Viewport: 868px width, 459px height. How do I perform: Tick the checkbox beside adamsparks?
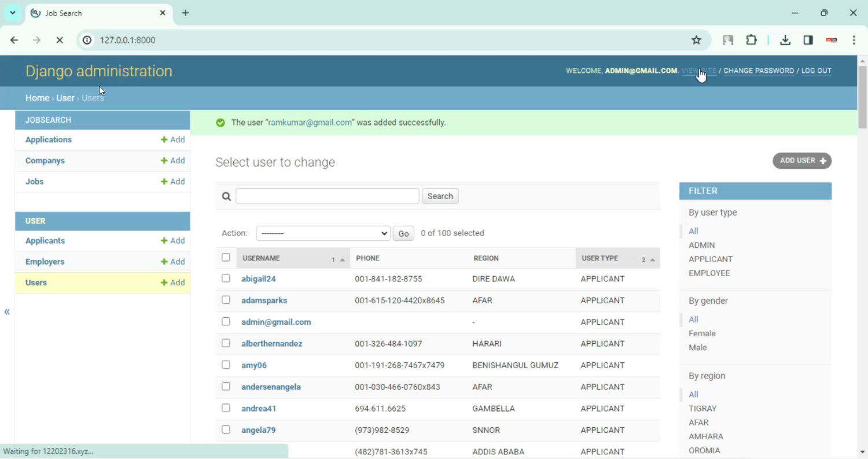click(226, 300)
